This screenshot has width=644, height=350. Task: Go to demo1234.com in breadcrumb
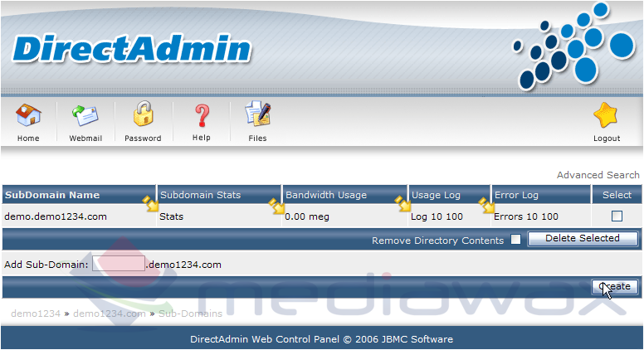110,314
